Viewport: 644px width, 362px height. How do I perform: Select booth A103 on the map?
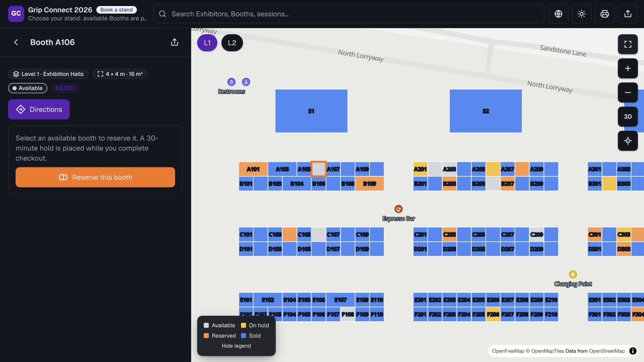pos(282,169)
